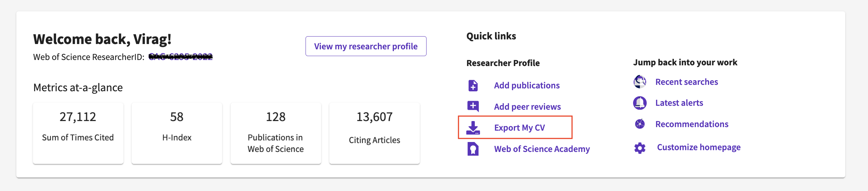Click the 'Metrics at-a-glance' heading
Image resolution: width=868 pixels, height=191 pixels.
(78, 87)
